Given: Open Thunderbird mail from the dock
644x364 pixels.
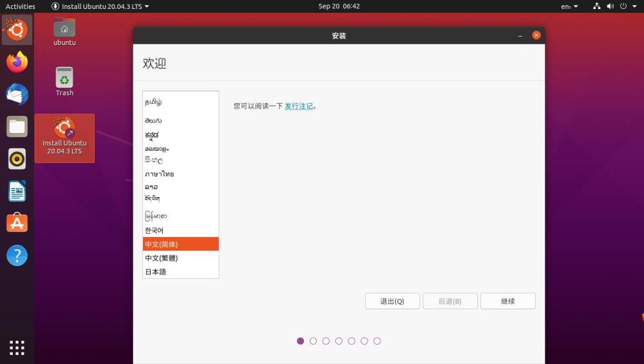Looking at the screenshot, I should pos(17,95).
